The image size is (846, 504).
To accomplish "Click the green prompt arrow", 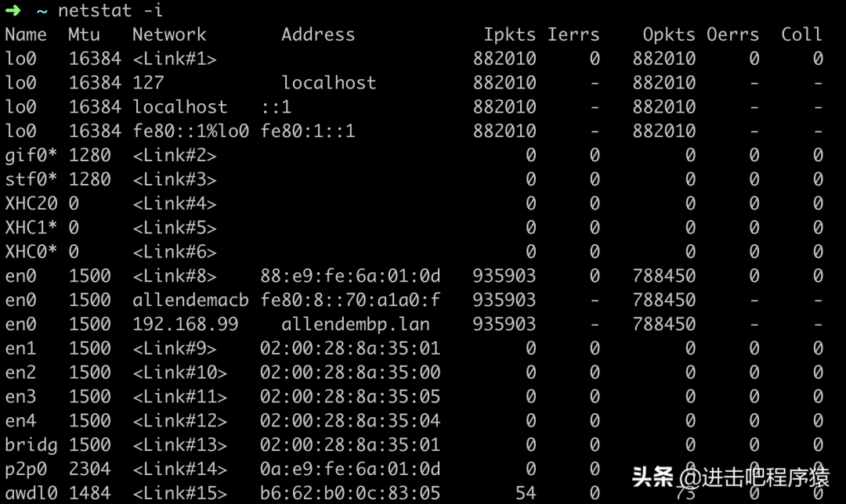I will coord(12,10).
